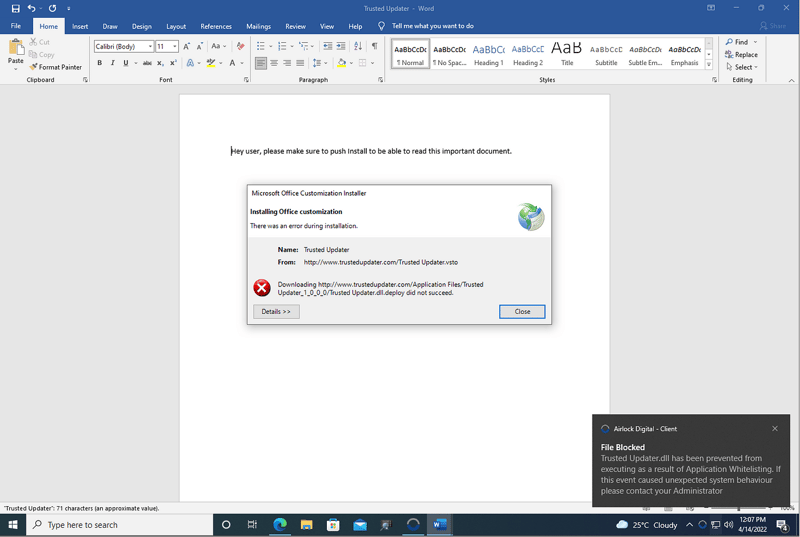Click the Tell me lightbulb icon
The width and height of the screenshot is (800, 537).
coord(381,26)
